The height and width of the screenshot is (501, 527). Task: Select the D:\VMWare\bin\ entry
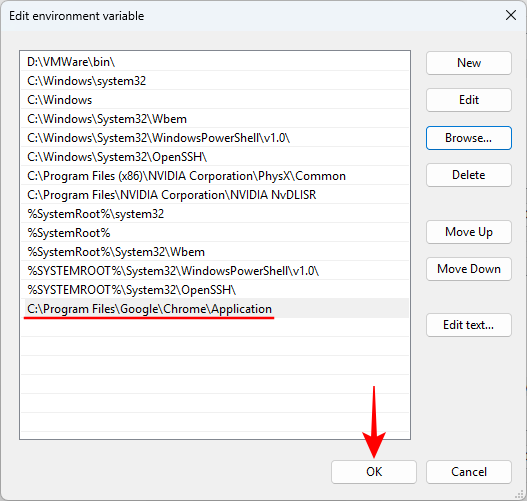click(x=215, y=62)
